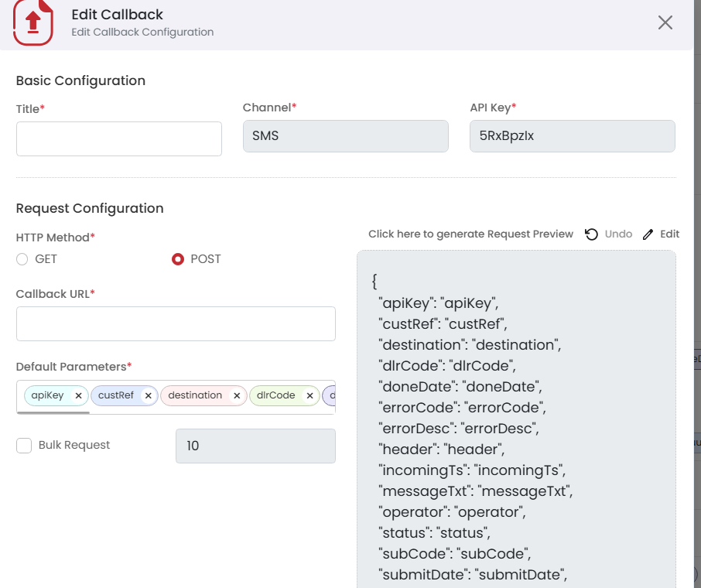Click the "status" line in preview
This screenshot has width=701, height=588.
435,532
